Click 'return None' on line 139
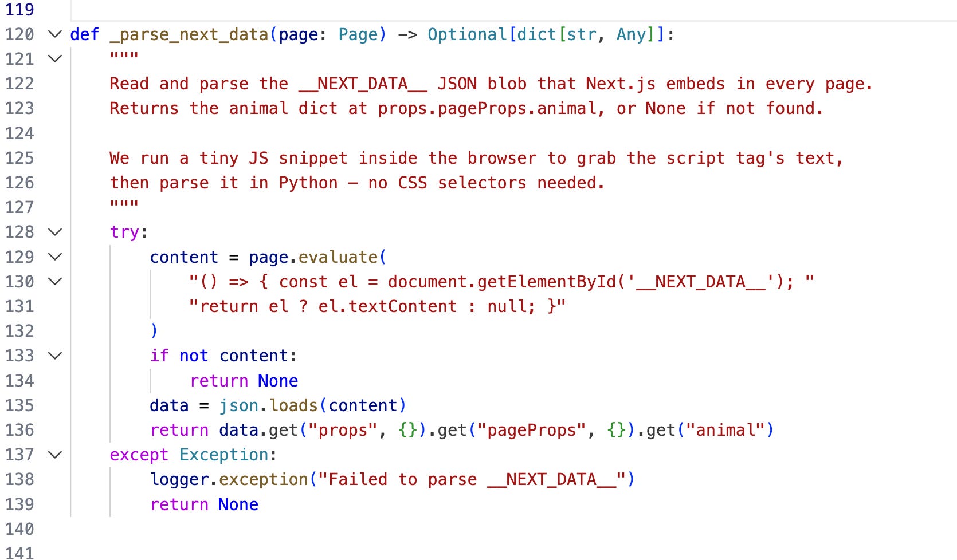 coord(204,504)
